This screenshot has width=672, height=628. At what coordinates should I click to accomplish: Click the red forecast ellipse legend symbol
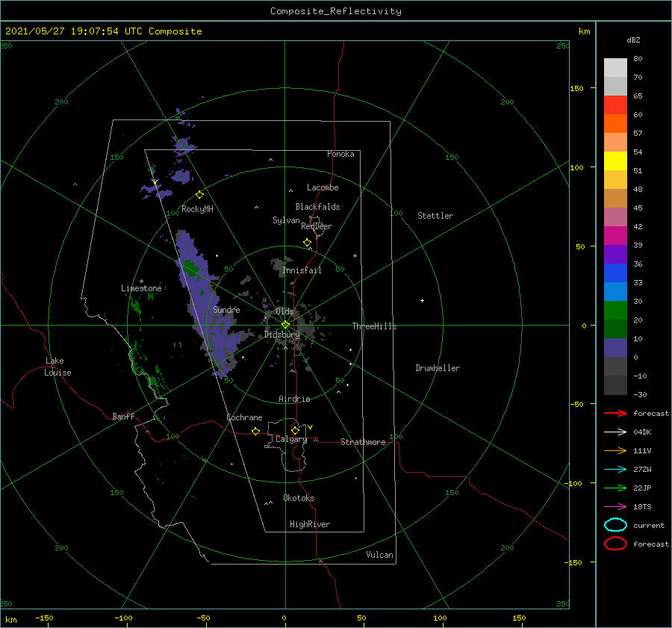615,544
